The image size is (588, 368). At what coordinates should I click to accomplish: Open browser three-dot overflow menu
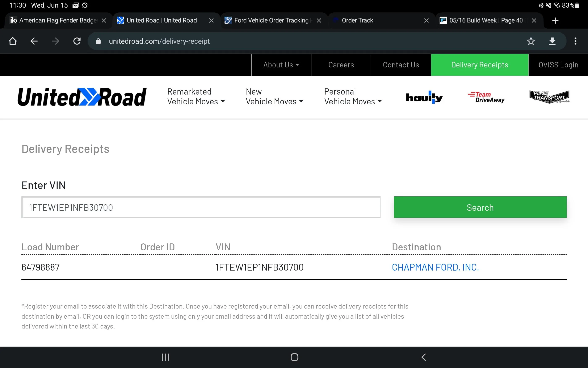coord(575,41)
